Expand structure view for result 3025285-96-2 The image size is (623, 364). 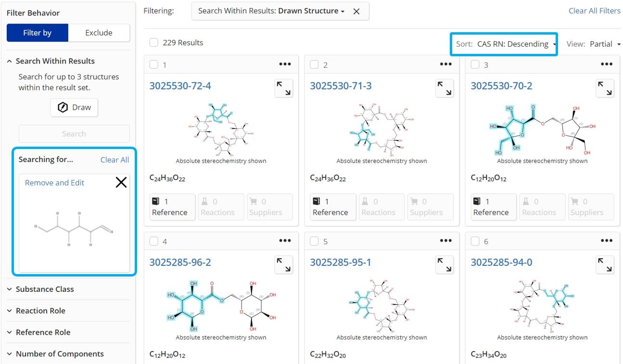pos(284,265)
